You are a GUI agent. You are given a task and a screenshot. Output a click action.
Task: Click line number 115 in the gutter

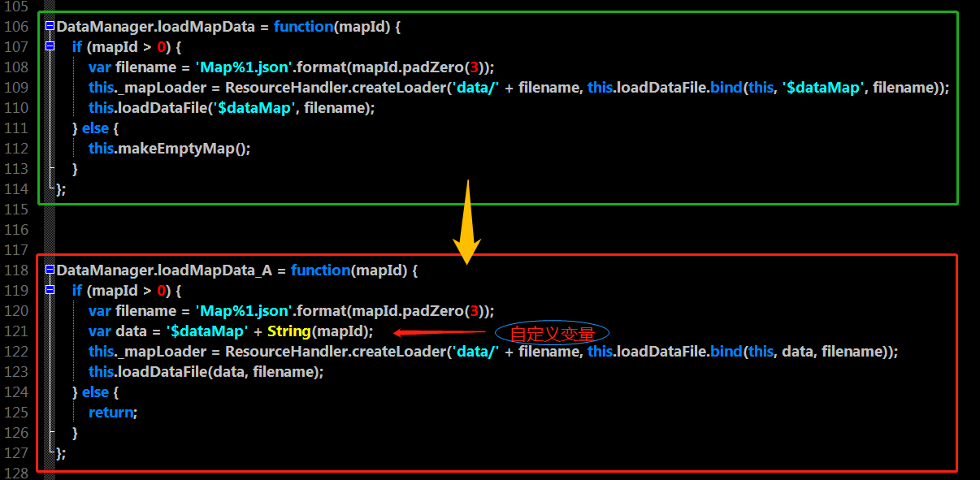[x=16, y=210]
